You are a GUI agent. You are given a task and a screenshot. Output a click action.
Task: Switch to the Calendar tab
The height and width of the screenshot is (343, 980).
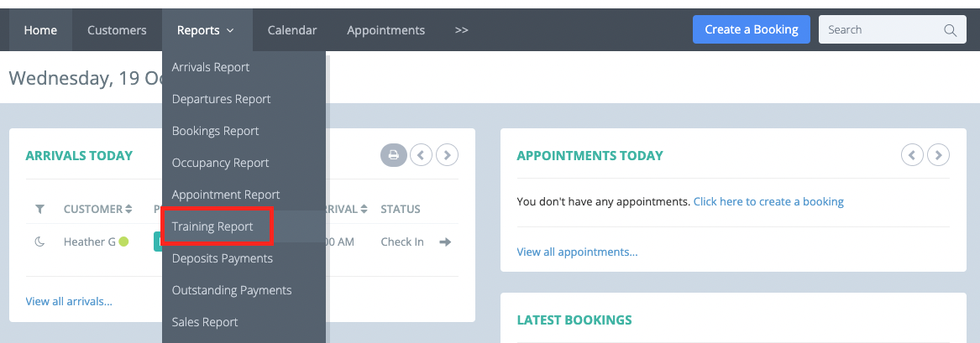292,30
